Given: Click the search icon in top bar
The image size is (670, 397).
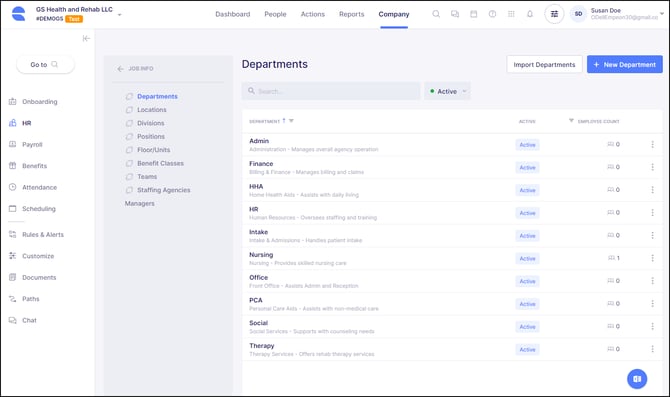Looking at the screenshot, I should point(436,14).
